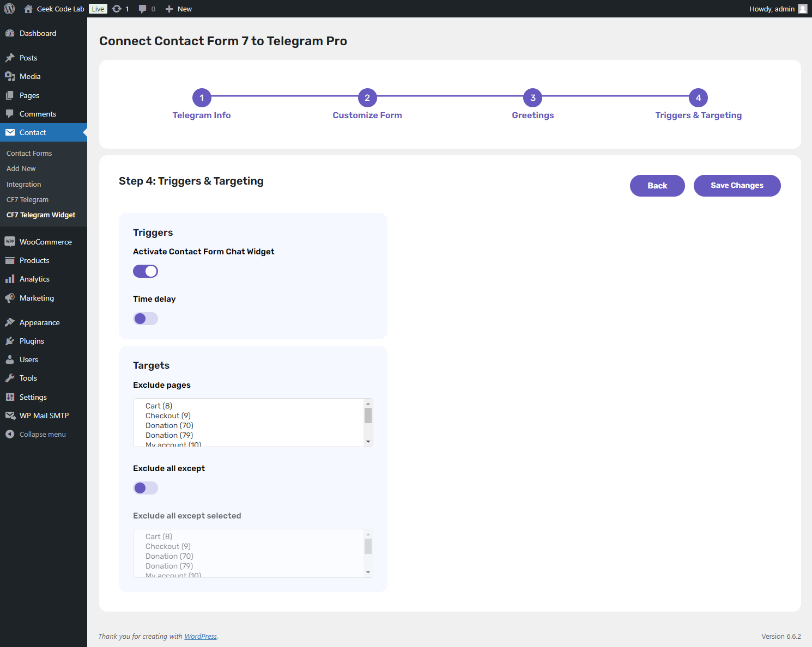Select Donation (79) in Exclude pages
The image size is (812, 647).
click(169, 435)
